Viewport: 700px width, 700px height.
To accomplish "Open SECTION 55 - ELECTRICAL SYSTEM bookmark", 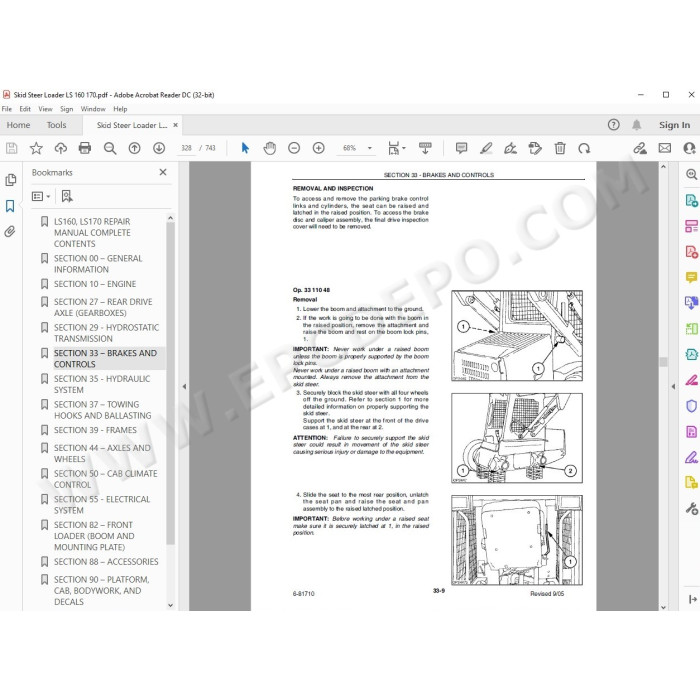I will 102,505.
